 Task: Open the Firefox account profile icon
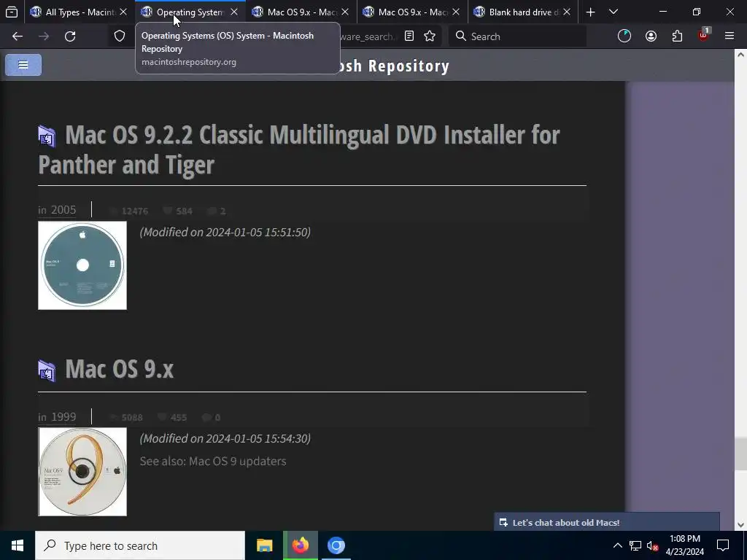(651, 36)
